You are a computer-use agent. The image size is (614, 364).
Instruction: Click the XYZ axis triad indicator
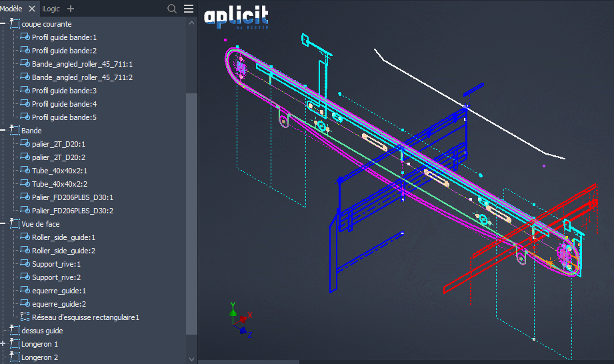(241, 320)
